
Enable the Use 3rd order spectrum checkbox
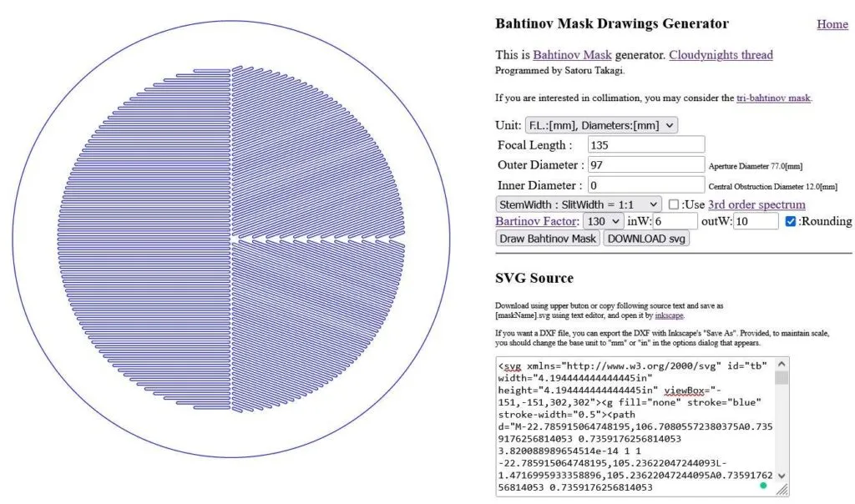674,204
